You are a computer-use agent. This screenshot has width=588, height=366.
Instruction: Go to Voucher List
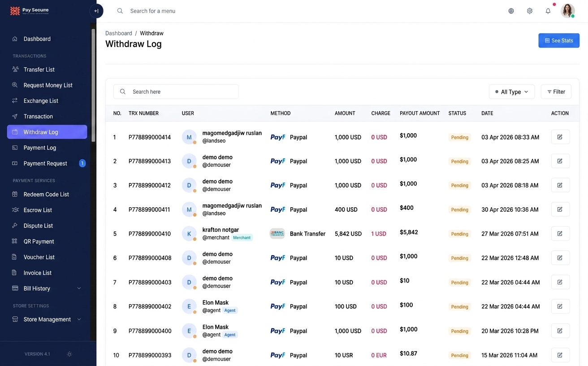pos(47,257)
